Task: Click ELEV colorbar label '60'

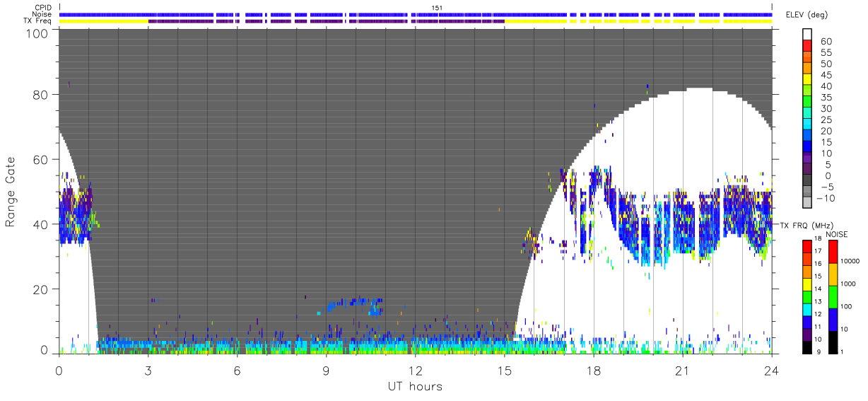Action: point(825,42)
